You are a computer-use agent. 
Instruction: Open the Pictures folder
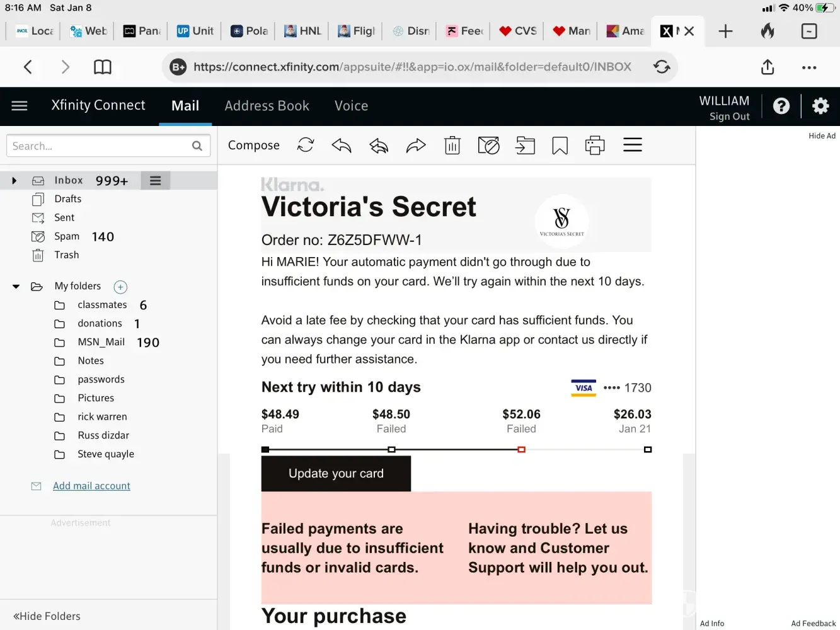click(x=96, y=398)
